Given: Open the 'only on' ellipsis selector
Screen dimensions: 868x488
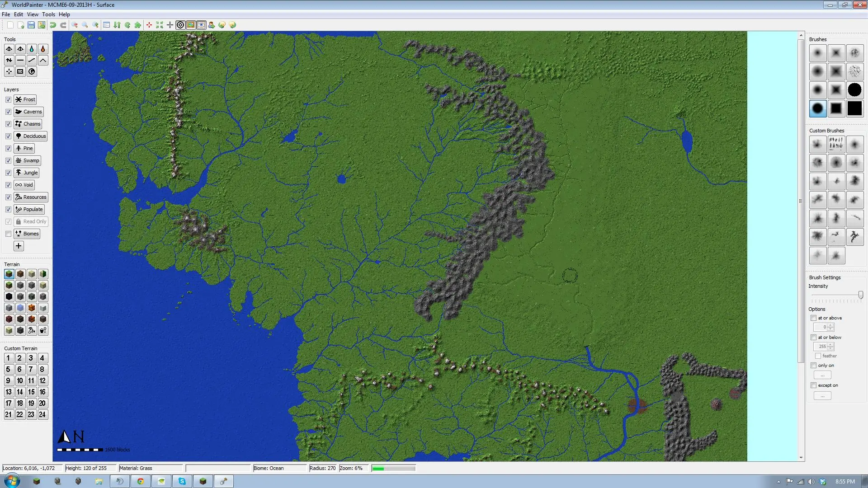Looking at the screenshot, I should [822, 375].
